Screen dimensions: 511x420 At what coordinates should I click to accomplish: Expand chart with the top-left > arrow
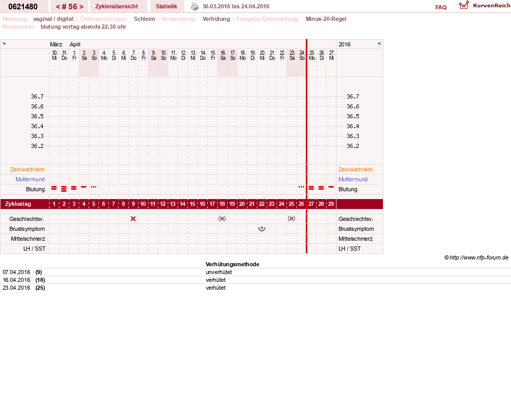click(4, 43)
